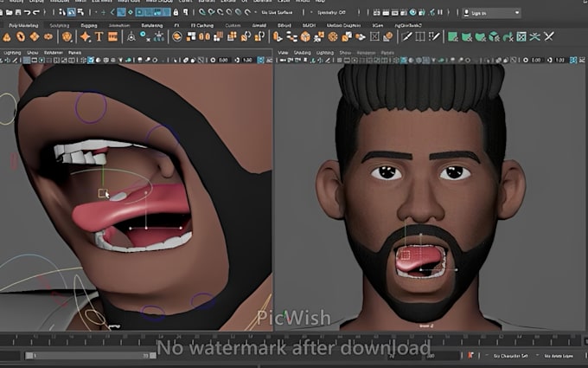Undo the last action
Screen dimensions: 588x368
27,12
